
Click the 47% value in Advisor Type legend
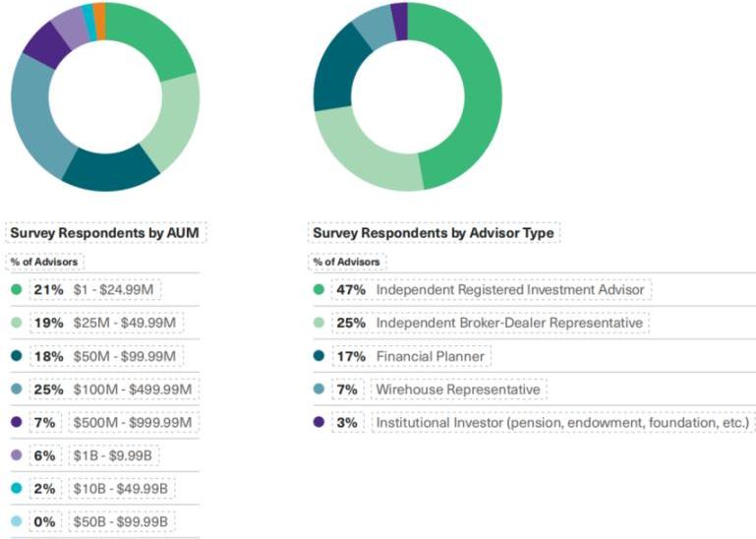(x=350, y=290)
